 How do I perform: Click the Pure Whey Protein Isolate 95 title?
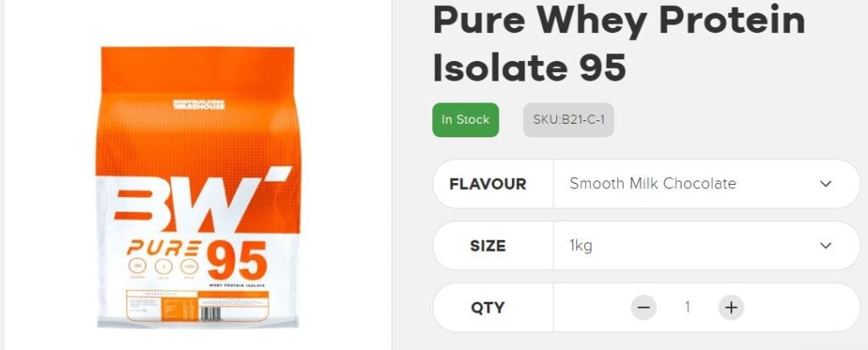(619, 42)
